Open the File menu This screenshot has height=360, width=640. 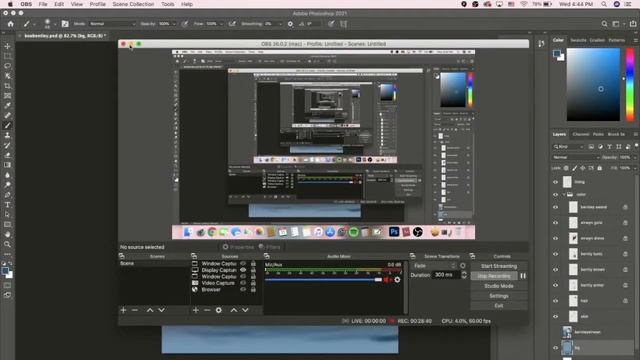[43, 4]
